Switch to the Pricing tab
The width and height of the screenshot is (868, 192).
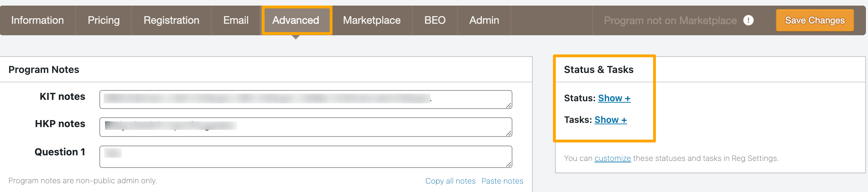[x=104, y=20]
